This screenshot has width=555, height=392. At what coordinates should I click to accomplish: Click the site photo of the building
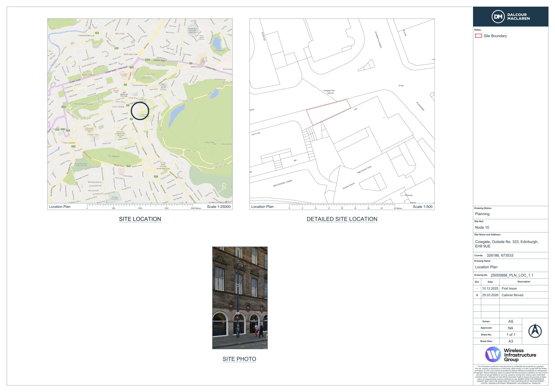[x=240, y=298]
